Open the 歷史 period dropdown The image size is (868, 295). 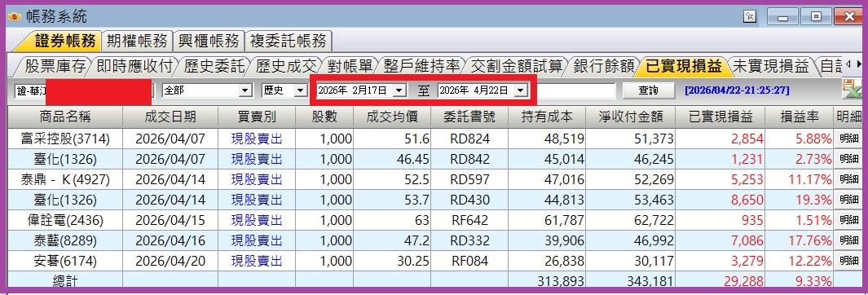(301, 90)
